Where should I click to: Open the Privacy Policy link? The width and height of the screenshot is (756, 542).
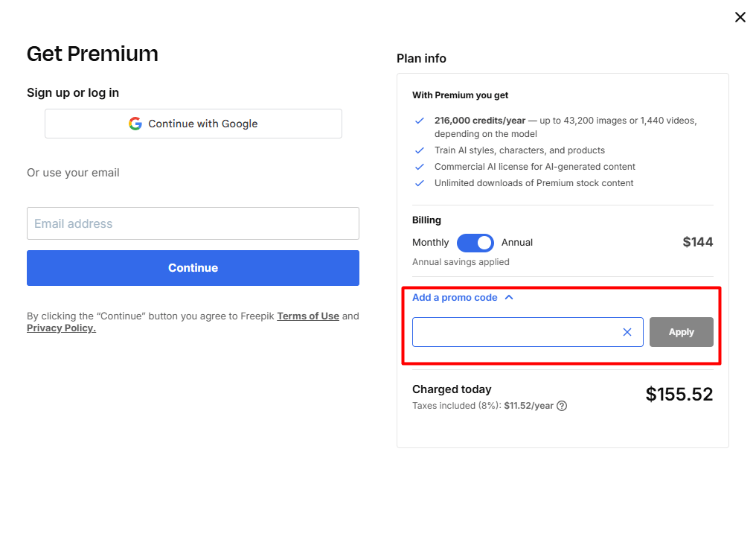click(x=61, y=328)
